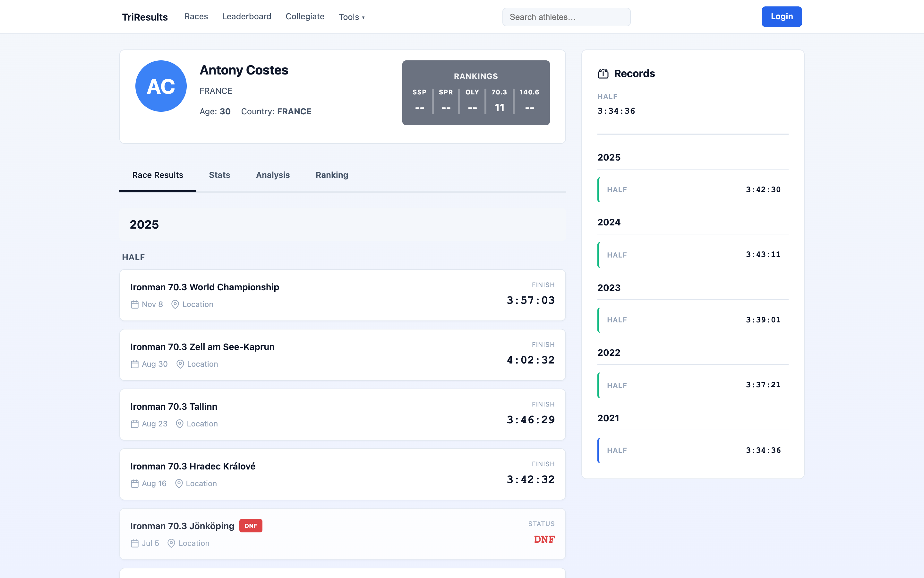Click finish time 3:42:32
This screenshot has width=924, height=578.
(531, 479)
